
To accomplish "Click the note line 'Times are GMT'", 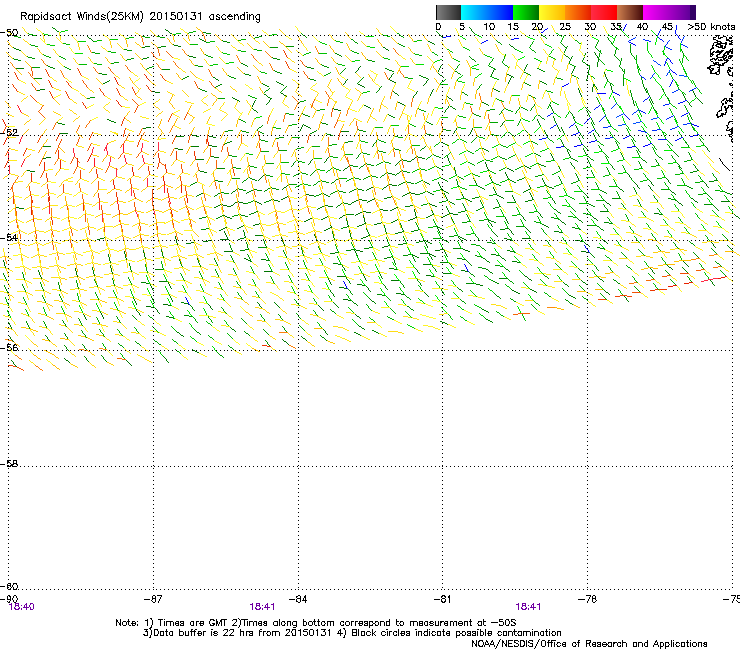I will pyautogui.click(x=193, y=623).
